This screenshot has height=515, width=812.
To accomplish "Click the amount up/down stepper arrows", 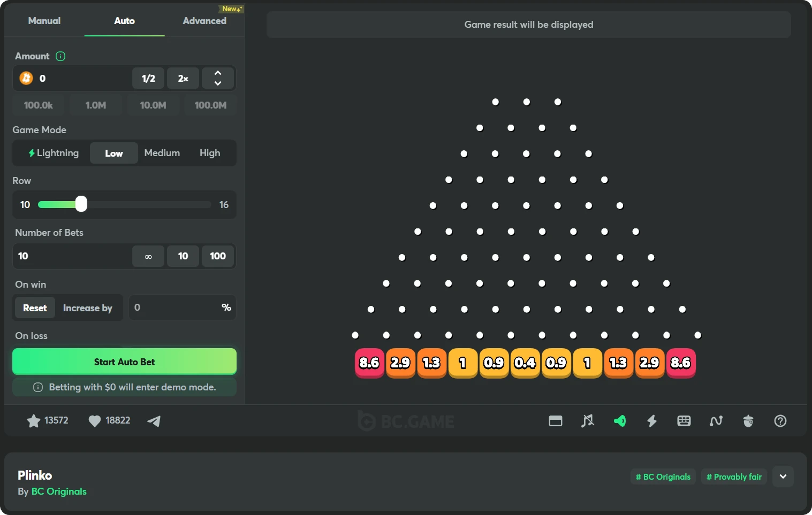I will [218, 78].
